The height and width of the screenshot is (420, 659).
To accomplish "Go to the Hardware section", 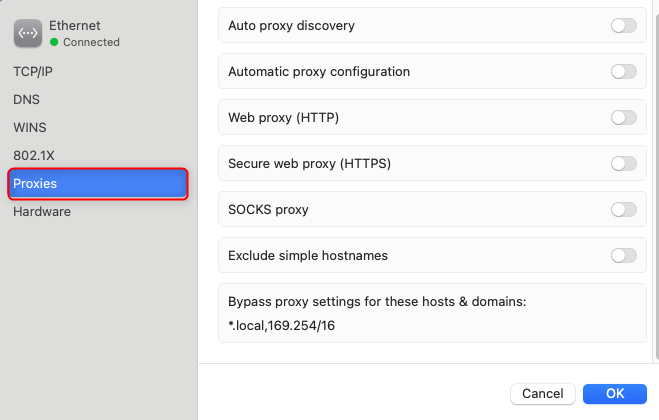I will (42, 211).
